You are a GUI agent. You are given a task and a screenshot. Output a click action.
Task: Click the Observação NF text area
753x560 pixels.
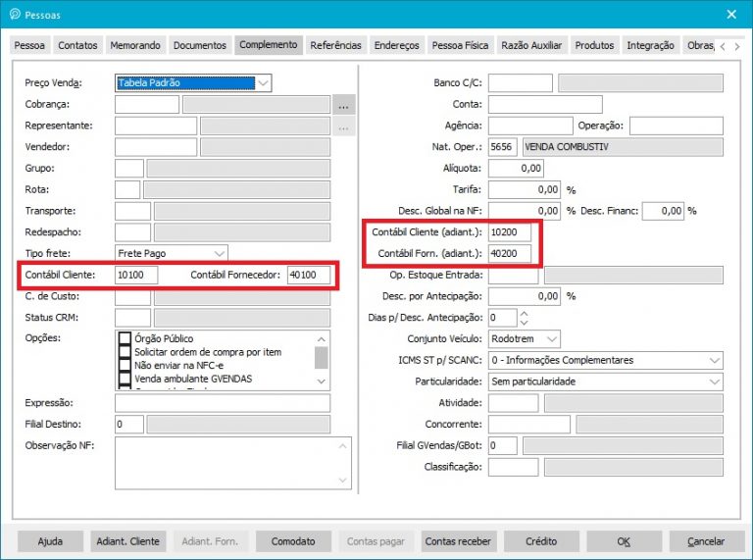pos(233,463)
